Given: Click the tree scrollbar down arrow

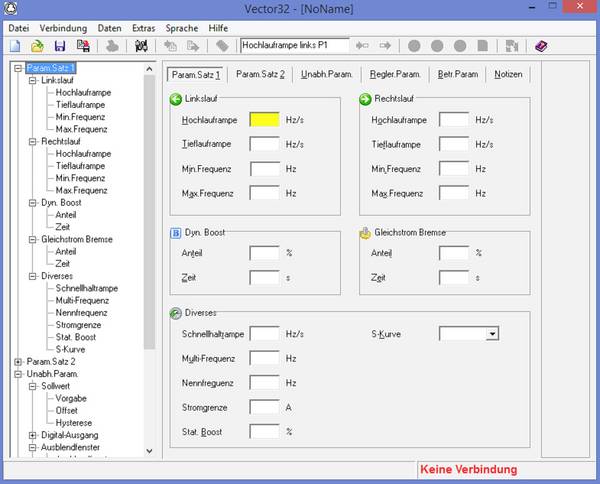Looking at the screenshot, I should (149, 451).
